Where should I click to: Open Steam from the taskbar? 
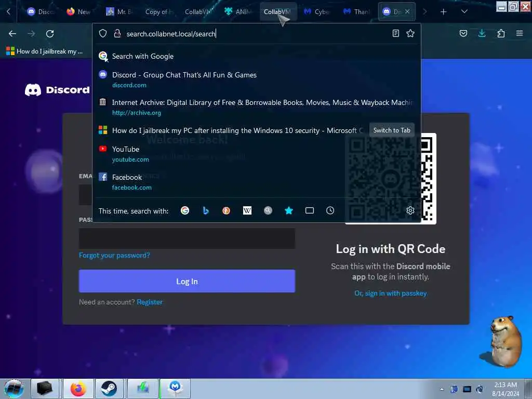pos(109,389)
